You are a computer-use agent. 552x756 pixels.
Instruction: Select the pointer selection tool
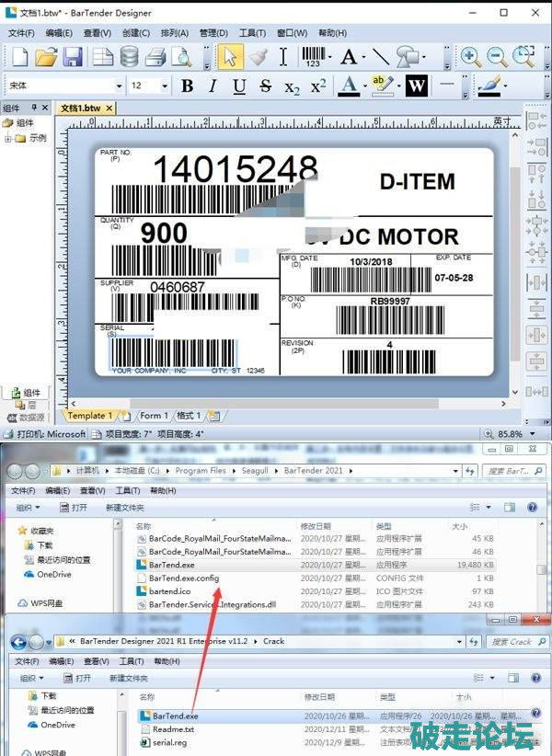point(230,57)
